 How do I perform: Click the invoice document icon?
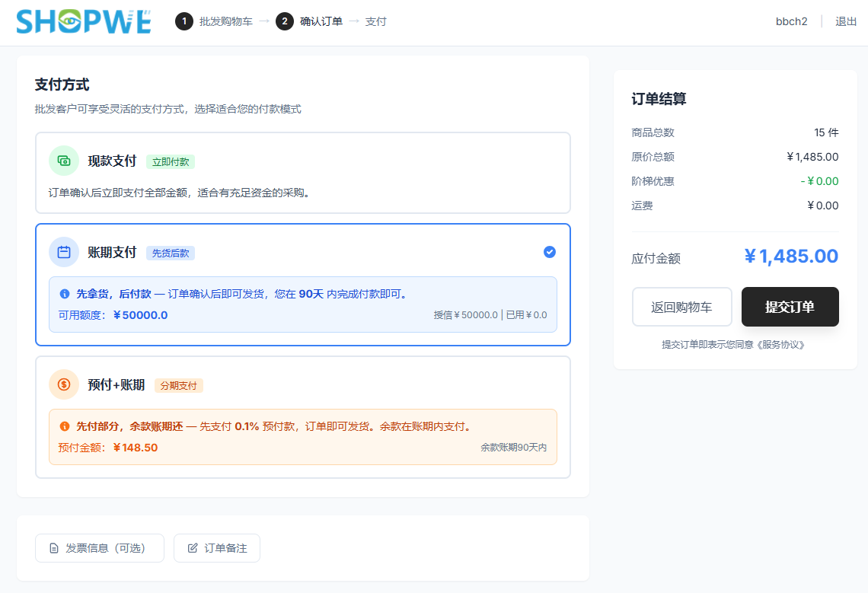(x=54, y=548)
